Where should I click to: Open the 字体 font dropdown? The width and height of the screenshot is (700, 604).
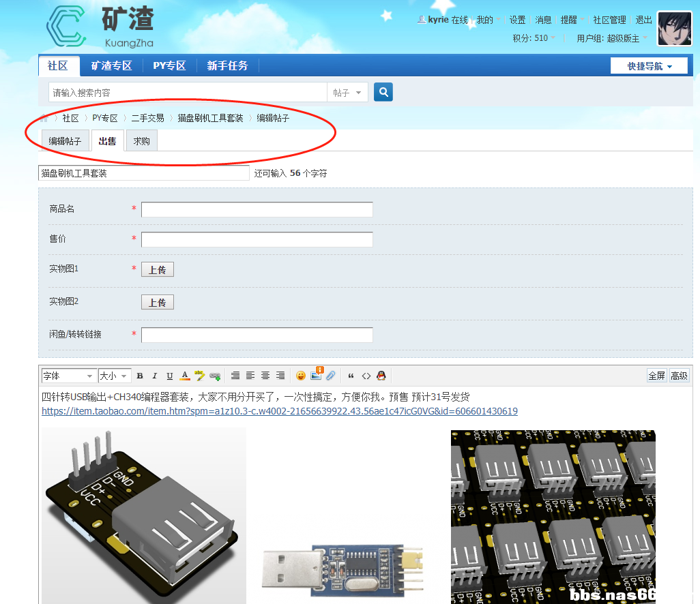68,376
